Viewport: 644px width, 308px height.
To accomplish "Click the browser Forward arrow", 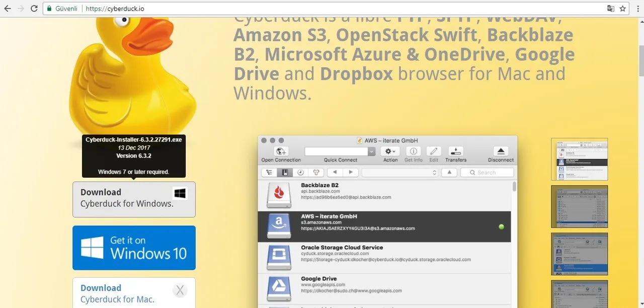I will (21, 9).
